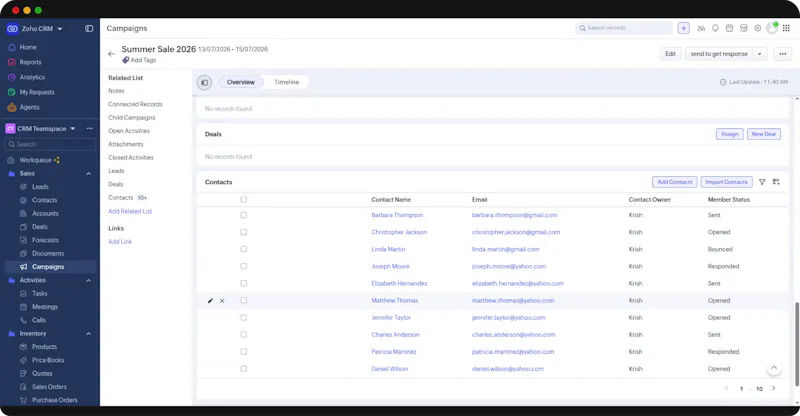Click the Search records field
Image resolution: width=800 pixels, height=416 pixels.
[623, 28]
